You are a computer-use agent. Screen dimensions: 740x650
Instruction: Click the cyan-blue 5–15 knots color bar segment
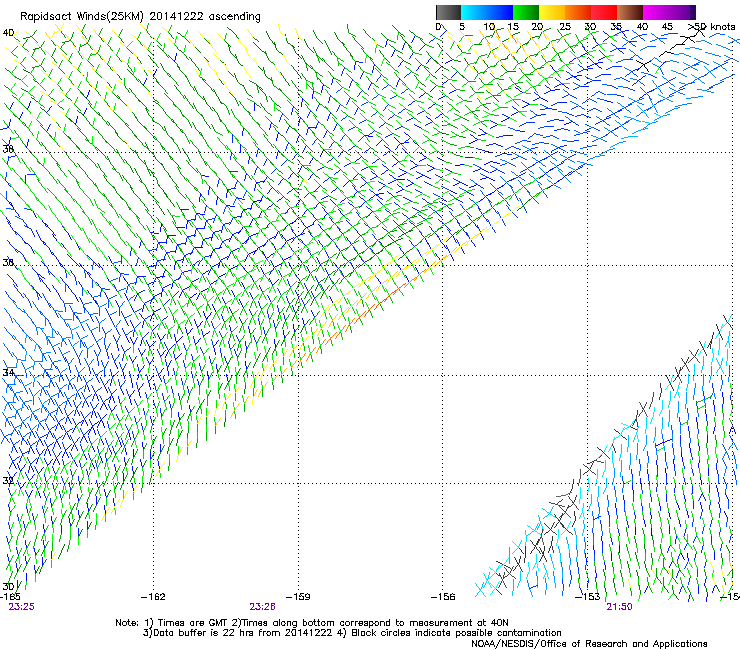[x=487, y=12]
